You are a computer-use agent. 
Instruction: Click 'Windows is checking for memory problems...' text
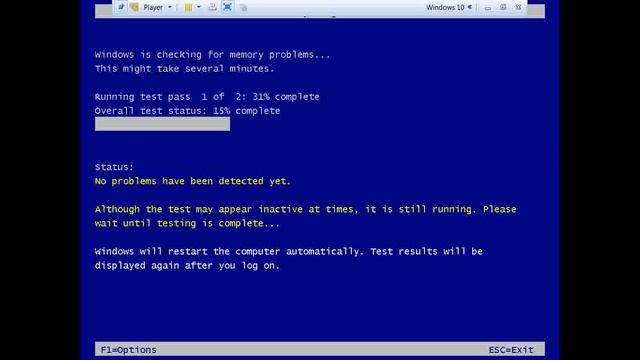coord(212,55)
